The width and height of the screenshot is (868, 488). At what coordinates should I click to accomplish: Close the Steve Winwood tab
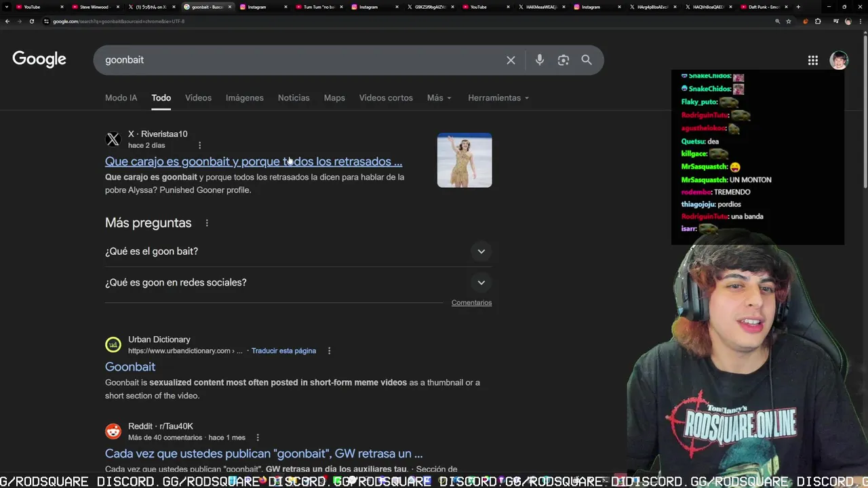coord(118,7)
